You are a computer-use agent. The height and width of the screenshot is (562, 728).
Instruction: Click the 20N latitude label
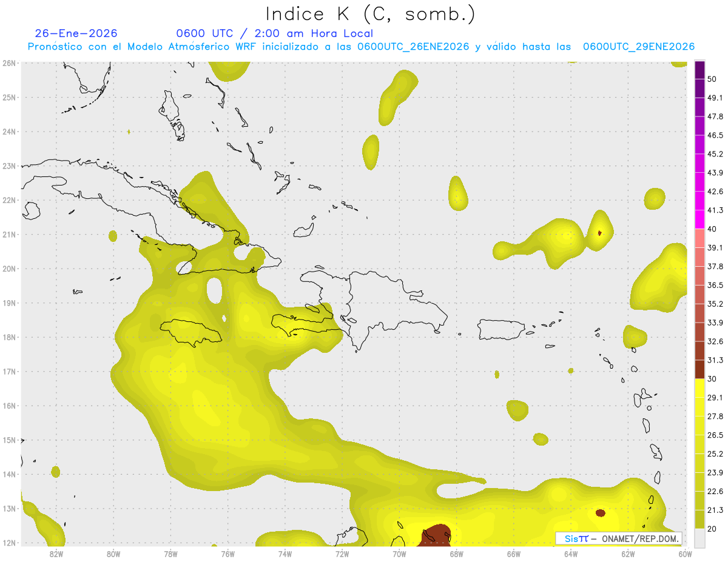click(9, 269)
